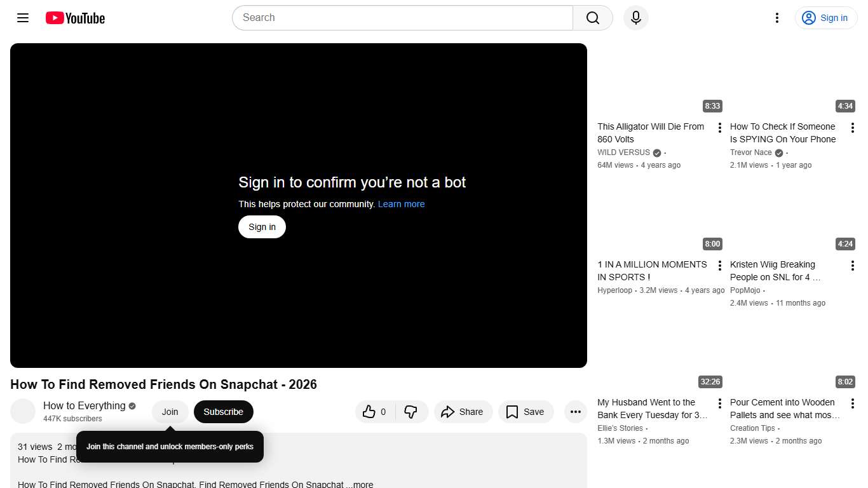Click the YouTube logo to go home
Viewport: 868px width, 488px height.
(x=74, y=18)
